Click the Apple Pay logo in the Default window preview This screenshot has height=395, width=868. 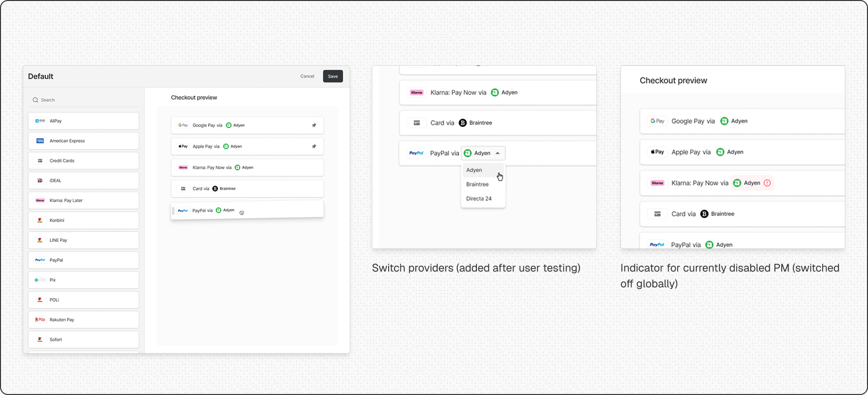(x=183, y=147)
